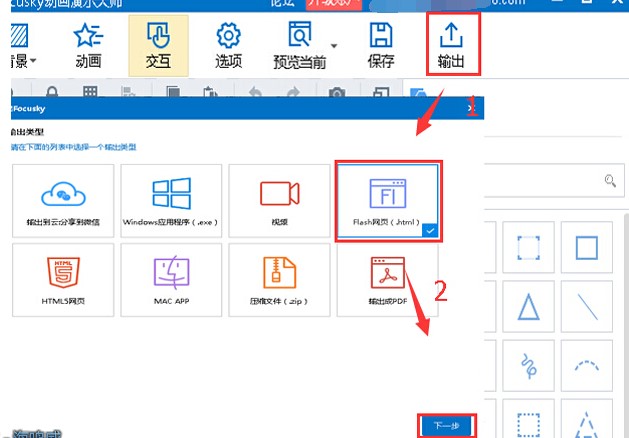Choose 视频 video output type

coord(279,201)
